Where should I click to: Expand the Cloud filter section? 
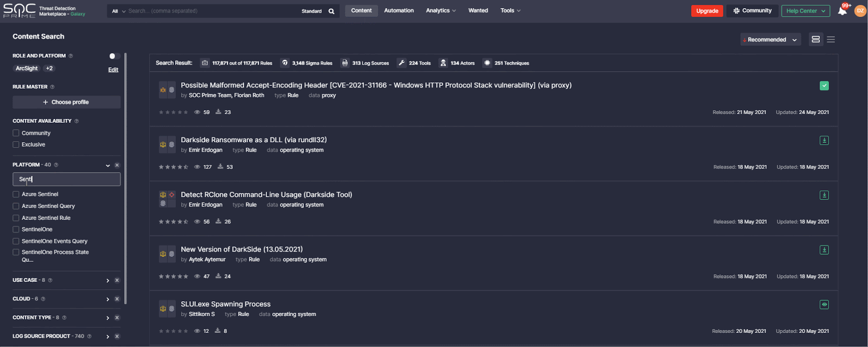pyautogui.click(x=108, y=299)
